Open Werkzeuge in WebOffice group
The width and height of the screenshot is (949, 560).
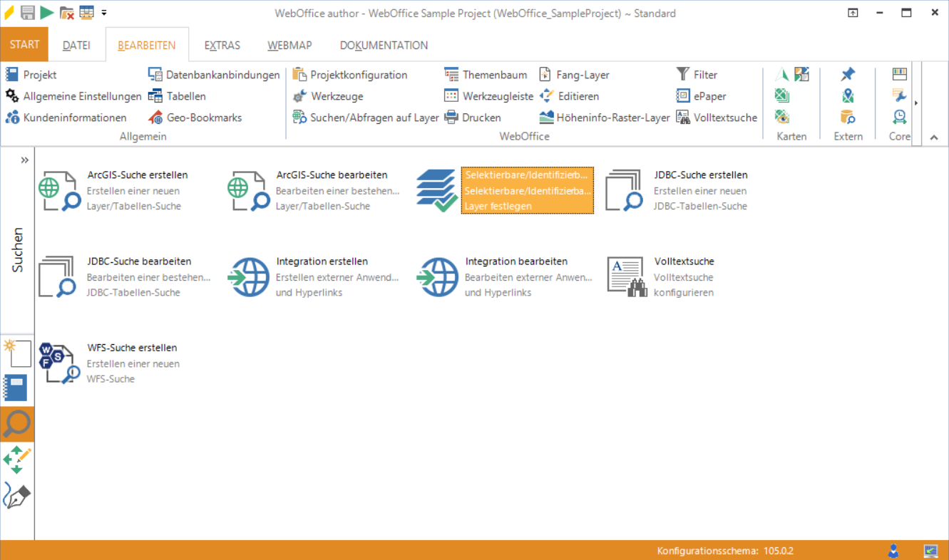(327, 96)
